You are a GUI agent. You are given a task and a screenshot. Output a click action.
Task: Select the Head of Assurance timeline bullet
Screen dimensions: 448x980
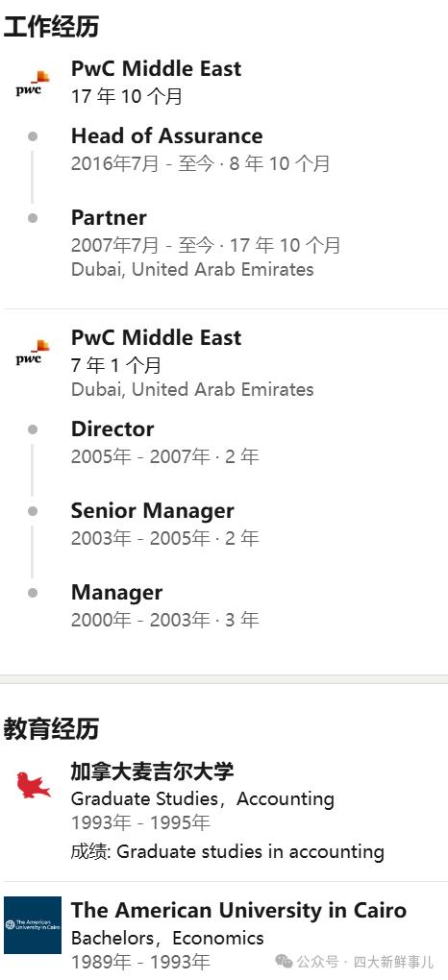pyautogui.click(x=33, y=136)
